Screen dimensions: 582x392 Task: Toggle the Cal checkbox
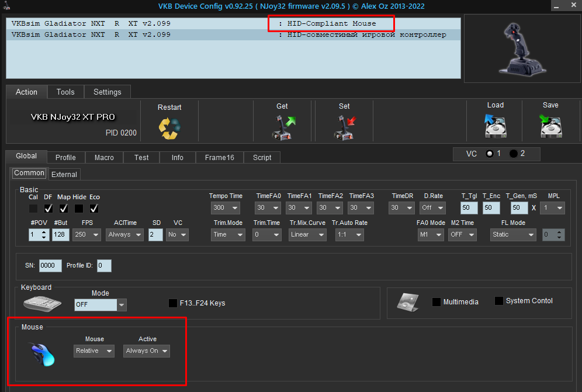click(33, 209)
